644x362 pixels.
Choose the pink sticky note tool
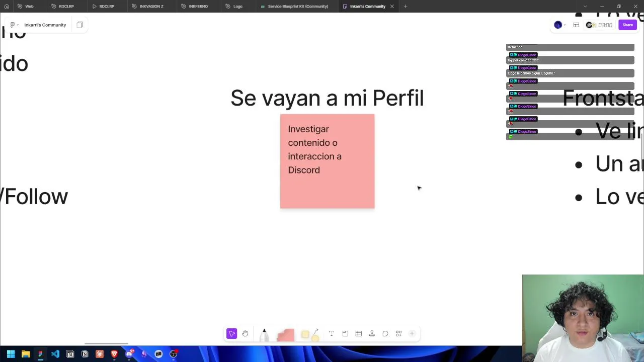[x=285, y=335]
